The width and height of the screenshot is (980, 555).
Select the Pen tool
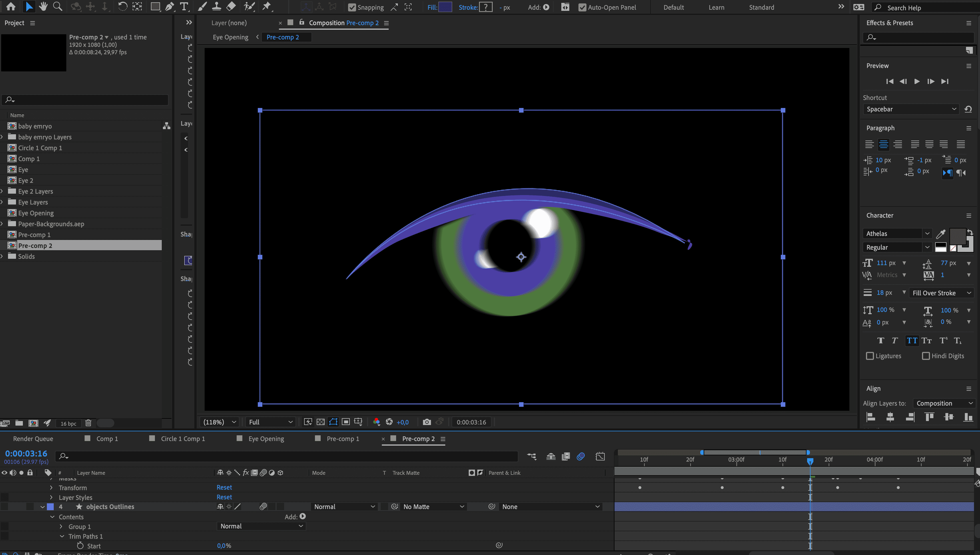pyautogui.click(x=169, y=7)
